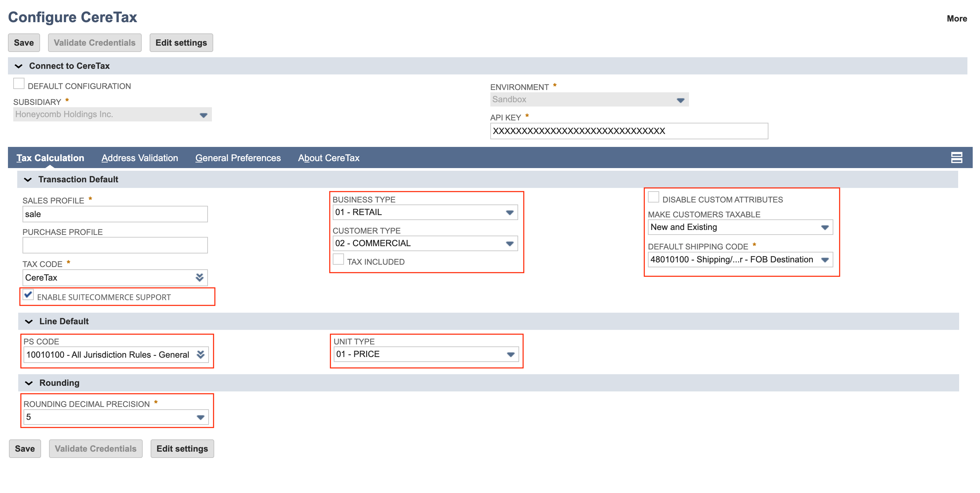
Task: Click the subtab layout icon on the tab bar
Action: coord(956,157)
